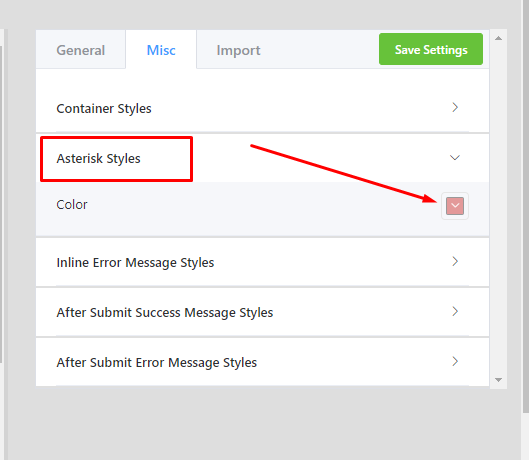Click Inline Error Message Styles chevron
This screenshot has width=529, height=460.
coord(455,262)
